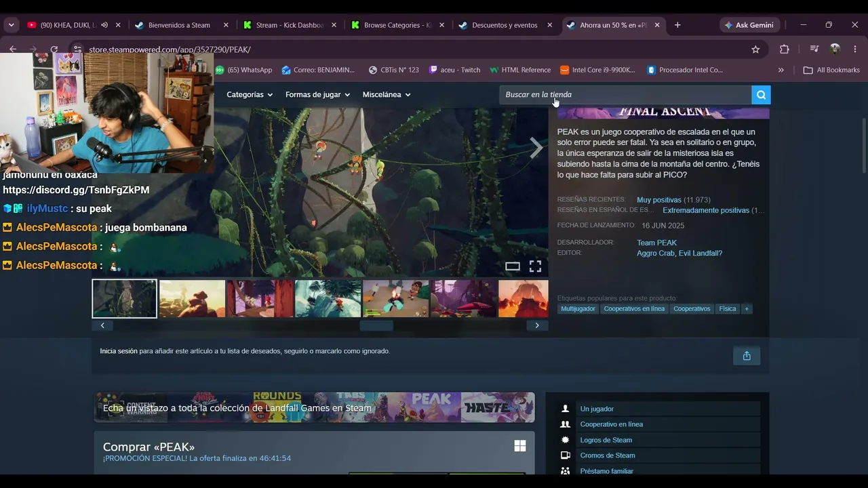Close the Descuentos y eventos tab
The height and width of the screenshot is (488, 868).
click(549, 25)
